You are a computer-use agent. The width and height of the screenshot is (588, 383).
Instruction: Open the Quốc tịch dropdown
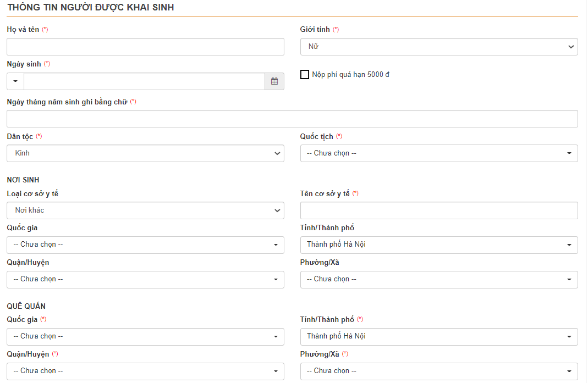[438, 153]
